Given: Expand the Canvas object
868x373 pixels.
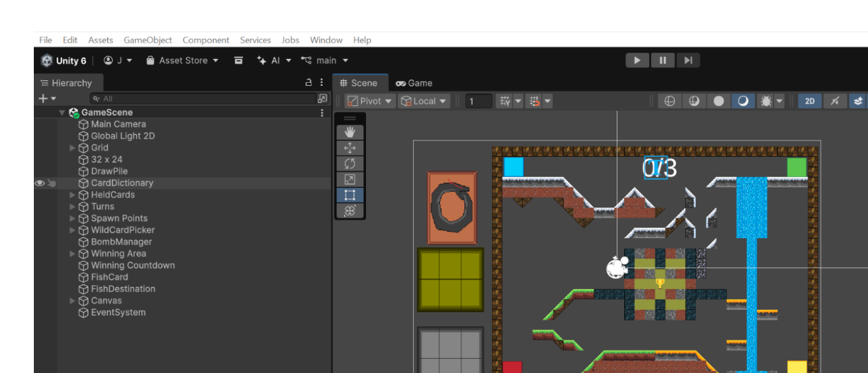Looking at the screenshot, I should 72,301.
